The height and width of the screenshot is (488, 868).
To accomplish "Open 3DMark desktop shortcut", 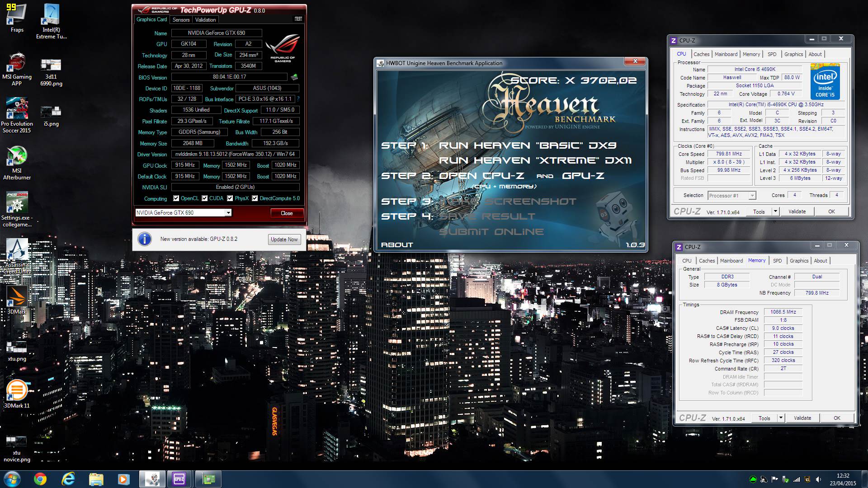I will (x=17, y=300).
